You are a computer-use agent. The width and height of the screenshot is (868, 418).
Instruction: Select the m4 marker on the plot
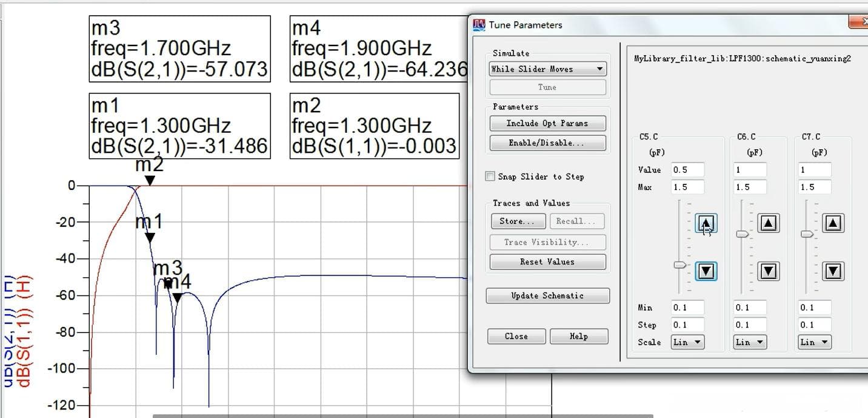pyautogui.click(x=177, y=297)
